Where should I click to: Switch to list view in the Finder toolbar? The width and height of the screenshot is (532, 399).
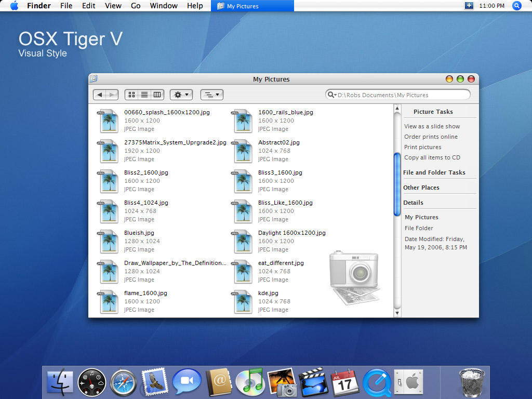click(144, 95)
